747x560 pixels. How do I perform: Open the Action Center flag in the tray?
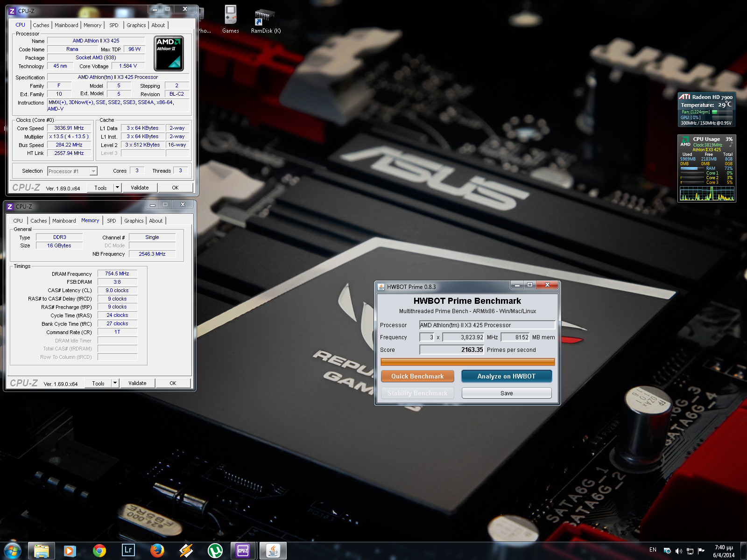coord(701,551)
